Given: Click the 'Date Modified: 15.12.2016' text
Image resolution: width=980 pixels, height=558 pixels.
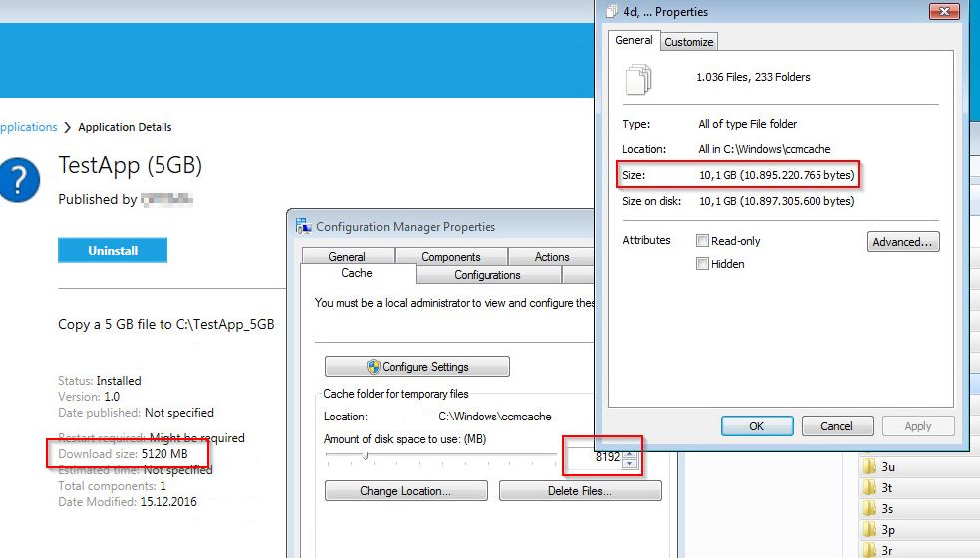Looking at the screenshot, I should point(128,502).
